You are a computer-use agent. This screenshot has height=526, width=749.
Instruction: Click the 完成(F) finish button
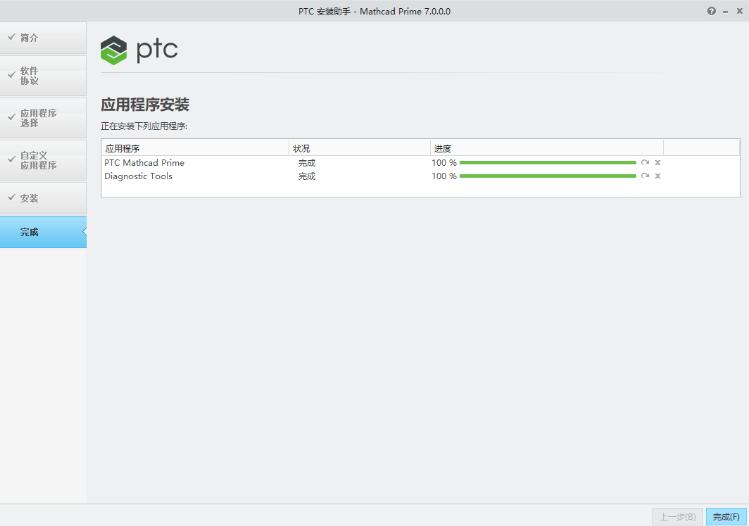(726, 517)
